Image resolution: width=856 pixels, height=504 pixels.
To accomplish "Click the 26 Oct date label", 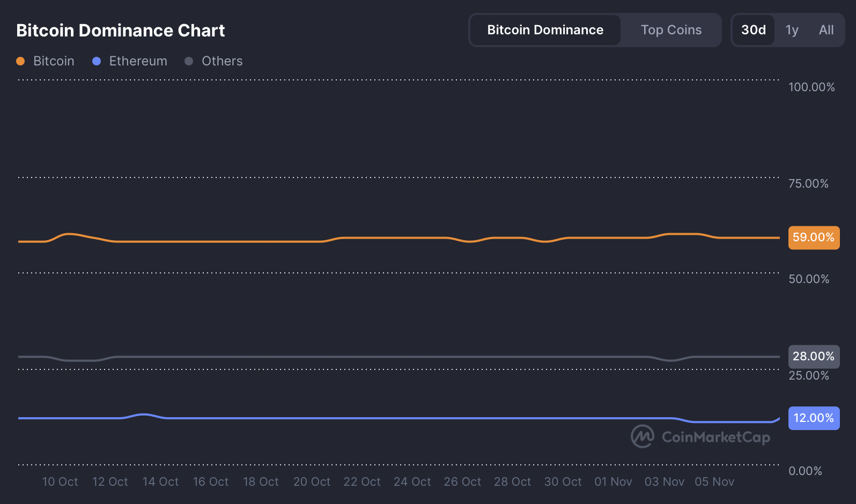I will pyautogui.click(x=462, y=482).
